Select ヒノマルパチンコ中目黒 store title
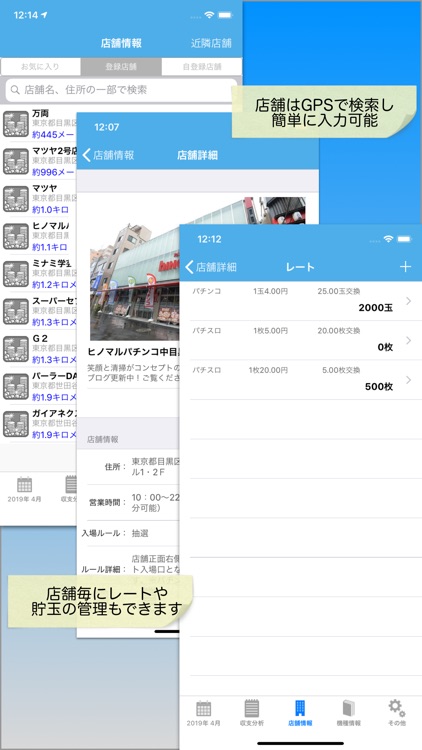This screenshot has height=750, width=422. [x=135, y=352]
